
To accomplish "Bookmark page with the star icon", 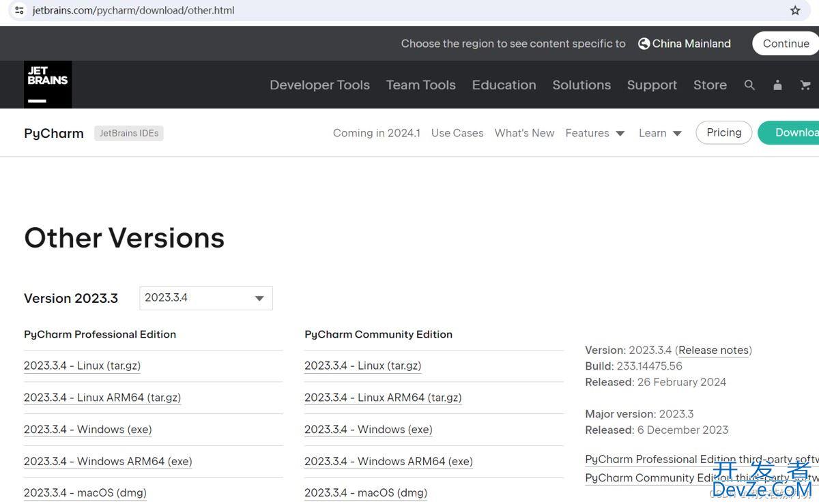I will (x=795, y=10).
